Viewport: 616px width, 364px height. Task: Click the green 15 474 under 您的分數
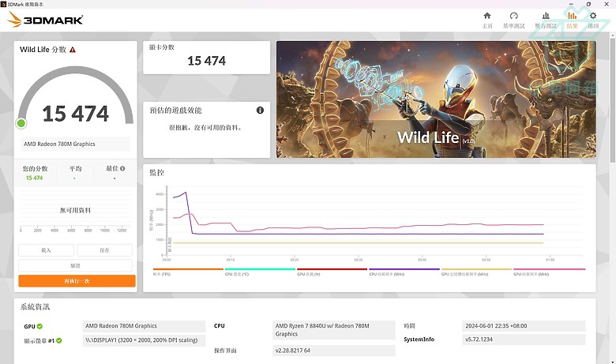click(x=34, y=178)
